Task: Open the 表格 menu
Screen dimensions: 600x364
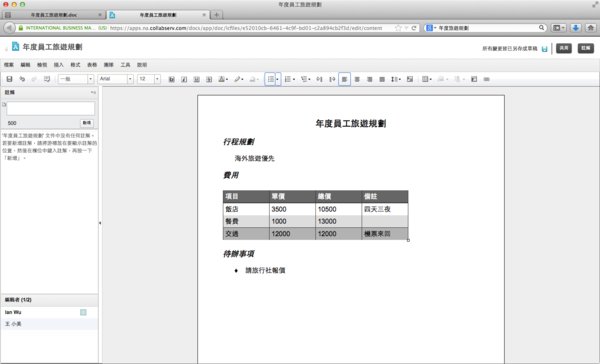Action: [92, 65]
